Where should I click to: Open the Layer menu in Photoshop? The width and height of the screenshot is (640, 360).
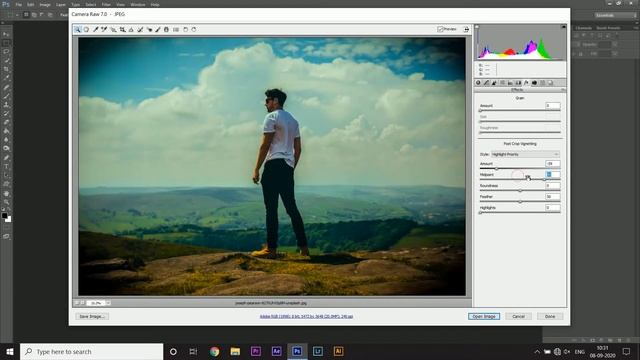click(61, 4)
